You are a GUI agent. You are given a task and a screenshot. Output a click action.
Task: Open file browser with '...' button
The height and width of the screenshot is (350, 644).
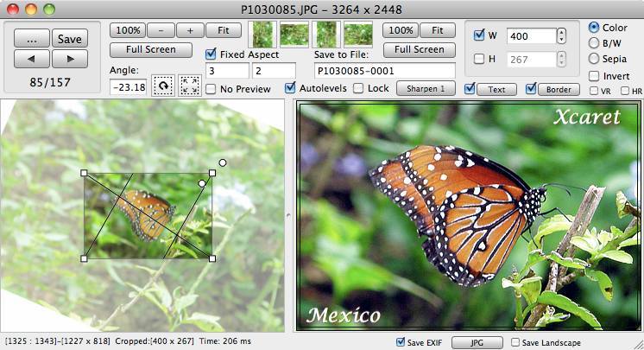click(x=32, y=39)
